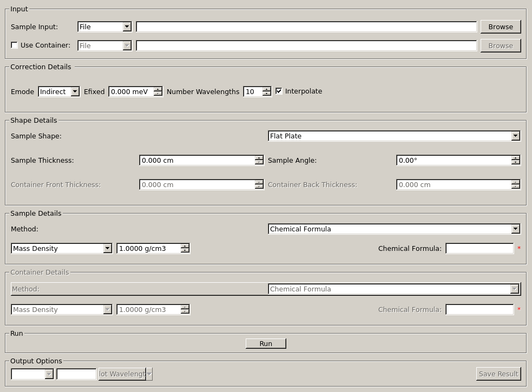Click the Number Wavelengths value field
The height and width of the screenshot is (392, 532).
pos(253,92)
